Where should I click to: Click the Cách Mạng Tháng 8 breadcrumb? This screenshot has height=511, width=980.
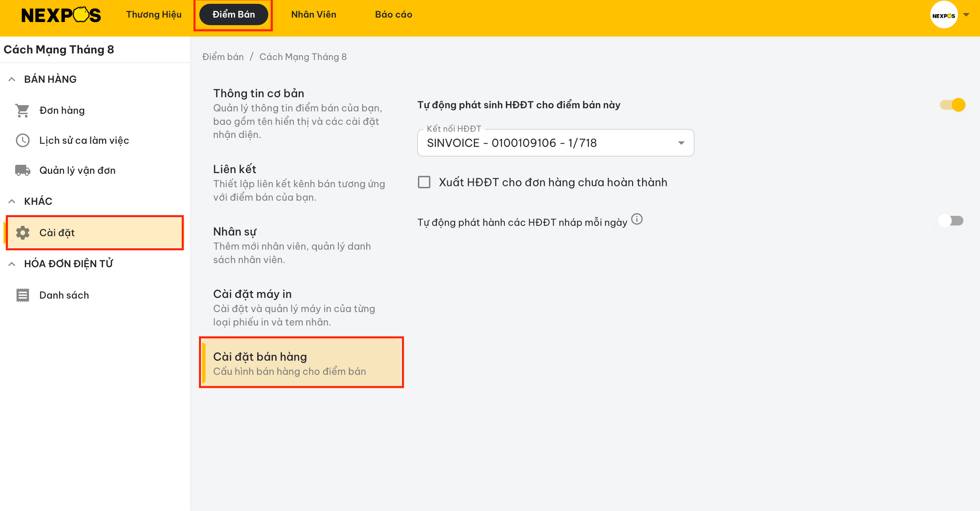(x=303, y=57)
